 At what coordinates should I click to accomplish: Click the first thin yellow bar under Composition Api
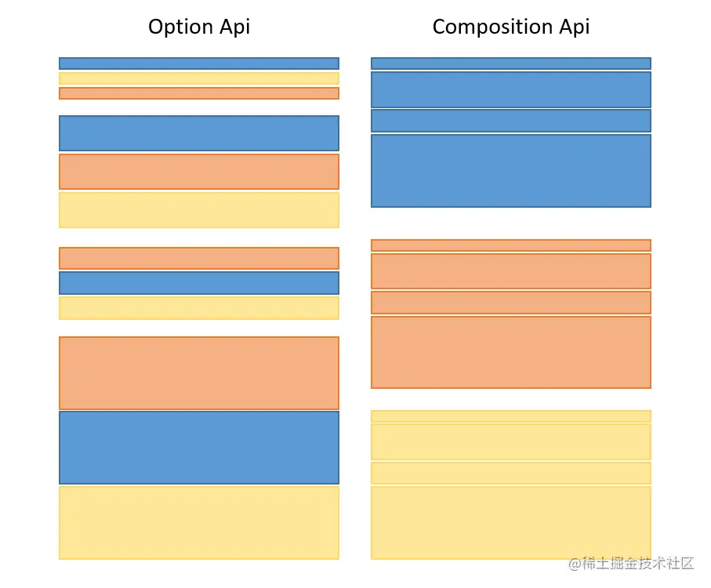(510, 416)
